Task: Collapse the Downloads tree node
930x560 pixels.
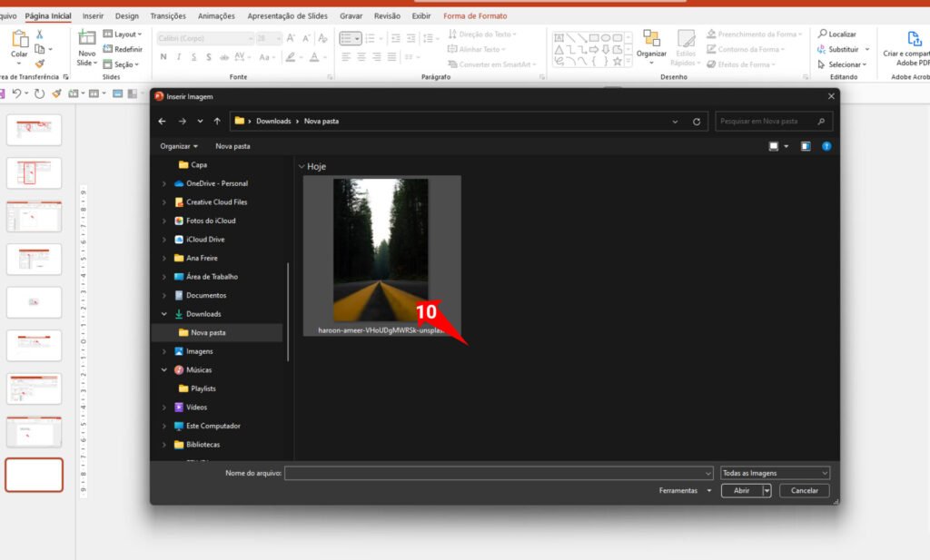Action: (x=164, y=314)
